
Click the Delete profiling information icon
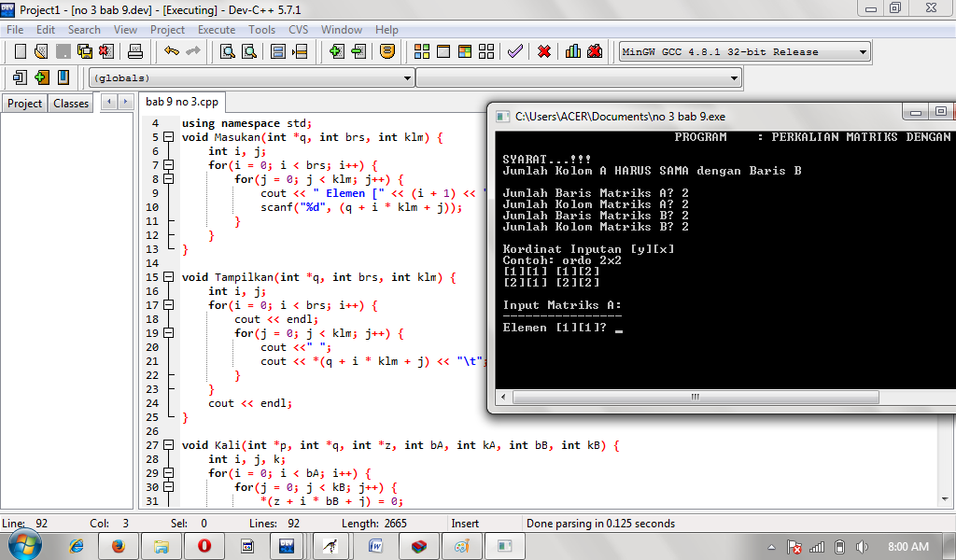pyautogui.click(x=595, y=51)
